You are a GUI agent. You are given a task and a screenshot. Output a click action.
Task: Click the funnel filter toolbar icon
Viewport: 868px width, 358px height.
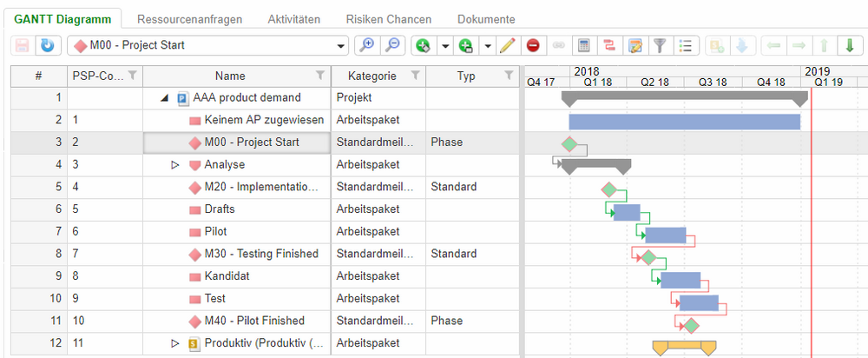pos(661,45)
